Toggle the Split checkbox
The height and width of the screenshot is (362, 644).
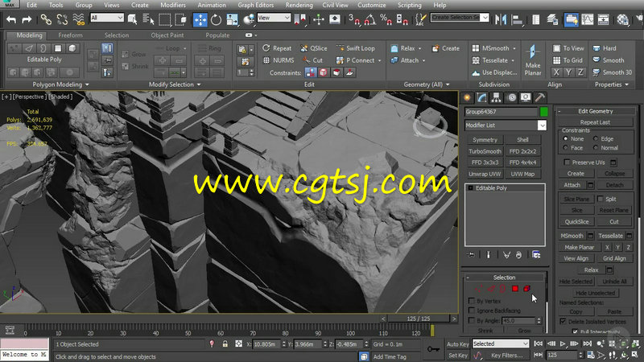tap(600, 199)
